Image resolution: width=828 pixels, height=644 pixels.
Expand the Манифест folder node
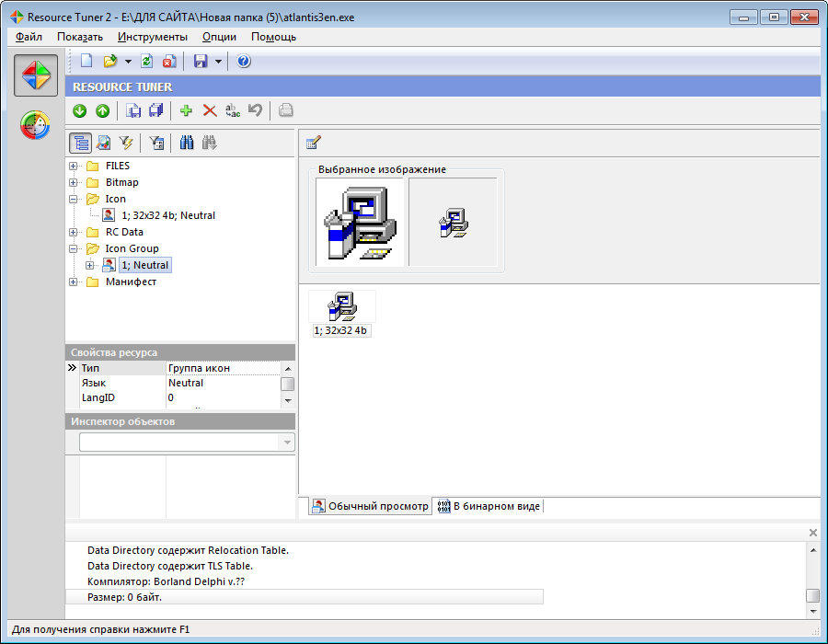(x=74, y=282)
